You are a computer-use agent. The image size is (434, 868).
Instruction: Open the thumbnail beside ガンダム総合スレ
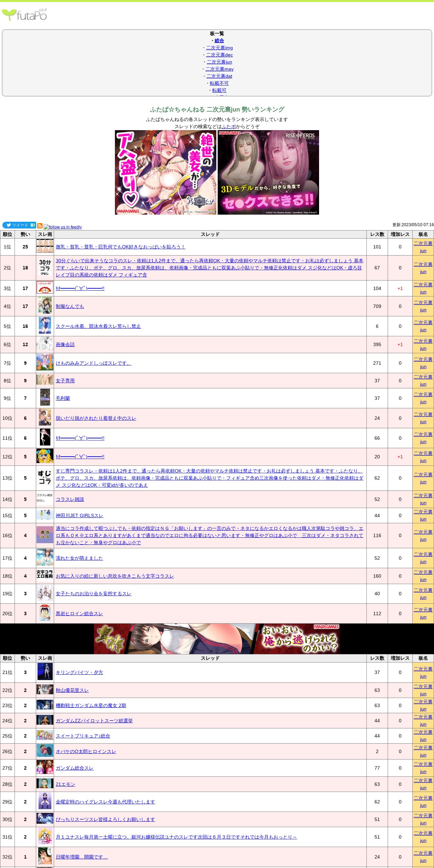coord(45,767)
